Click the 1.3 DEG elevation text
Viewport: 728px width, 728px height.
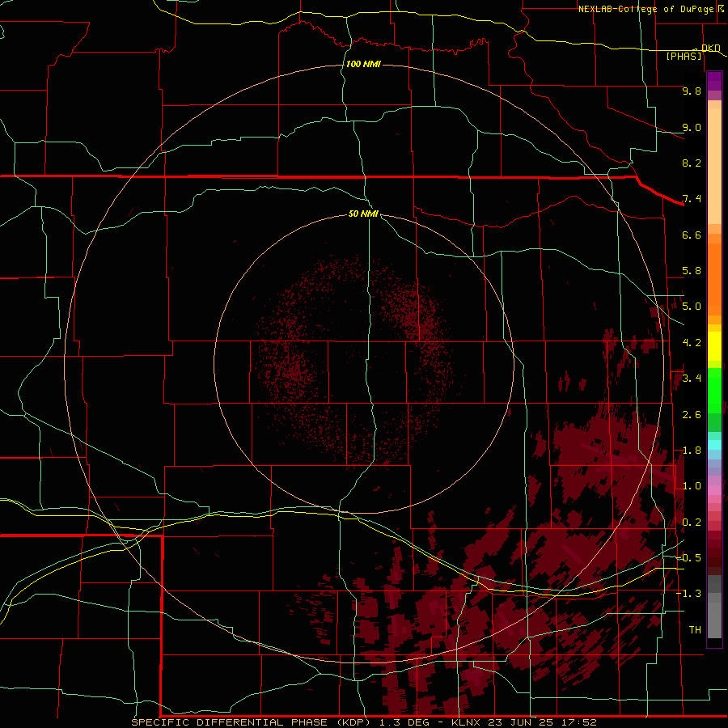pyautogui.click(x=405, y=722)
